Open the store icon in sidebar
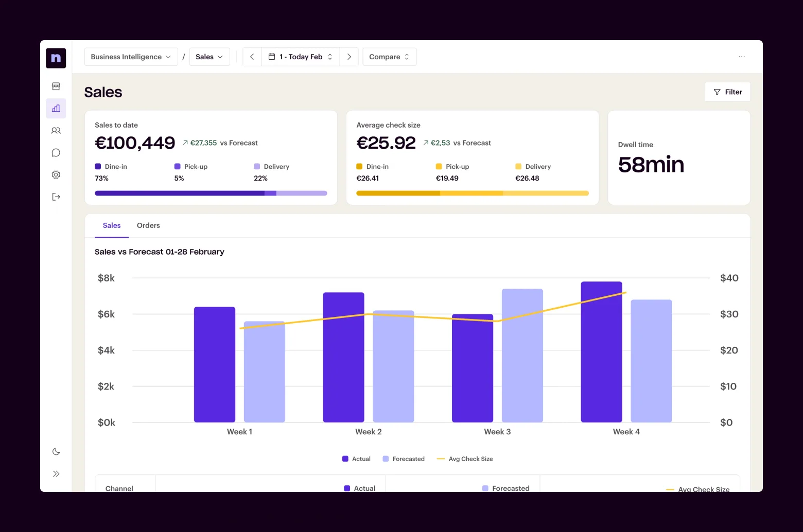The height and width of the screenshot is (532, 803). pyautogui.click(x=56, y=86)
